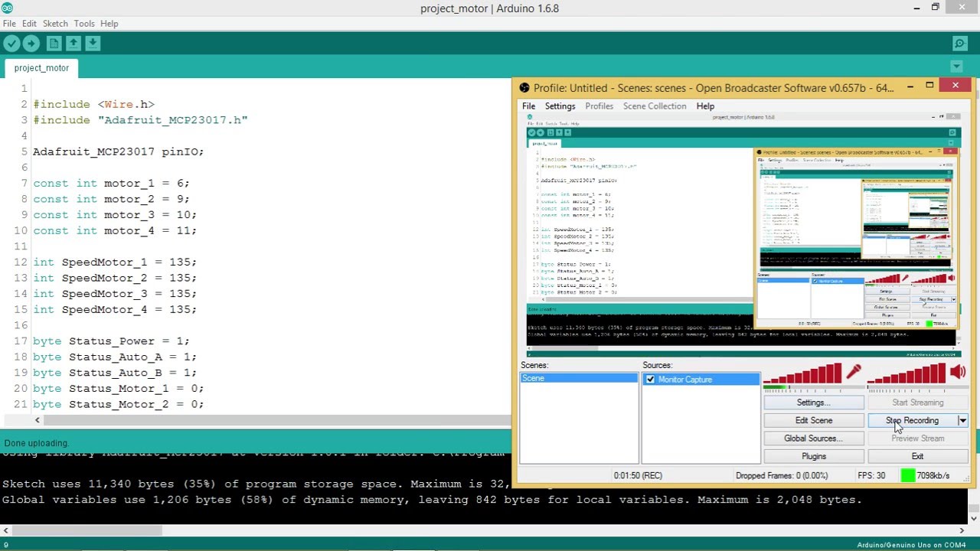The height and width of the screenshot is (551, 980).
Task: Toggle the Monitor Capture source checkbox
Action: pos(651,380)
